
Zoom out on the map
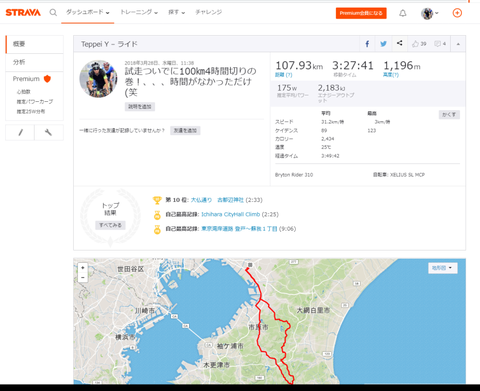click(83, 277)
